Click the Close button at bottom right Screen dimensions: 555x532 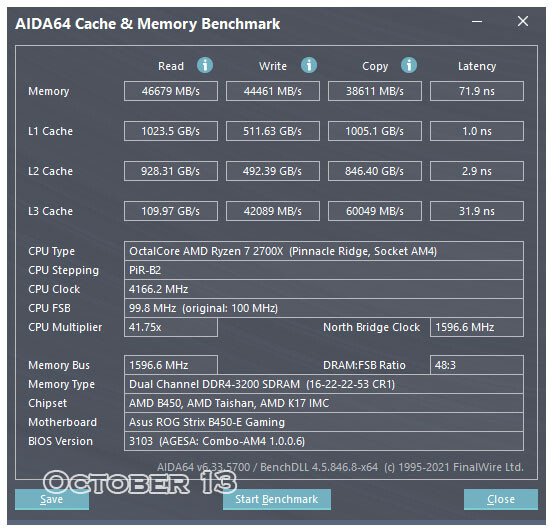point(501,499)
